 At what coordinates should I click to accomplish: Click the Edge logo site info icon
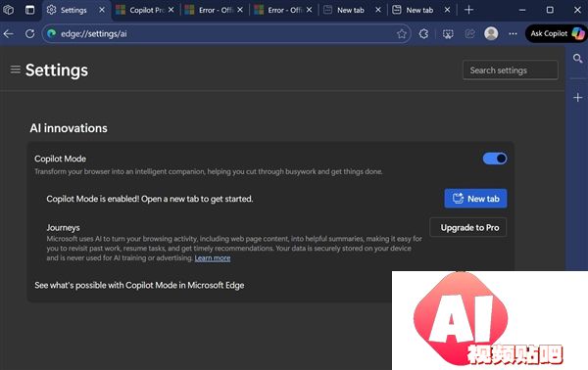point(52,33)
